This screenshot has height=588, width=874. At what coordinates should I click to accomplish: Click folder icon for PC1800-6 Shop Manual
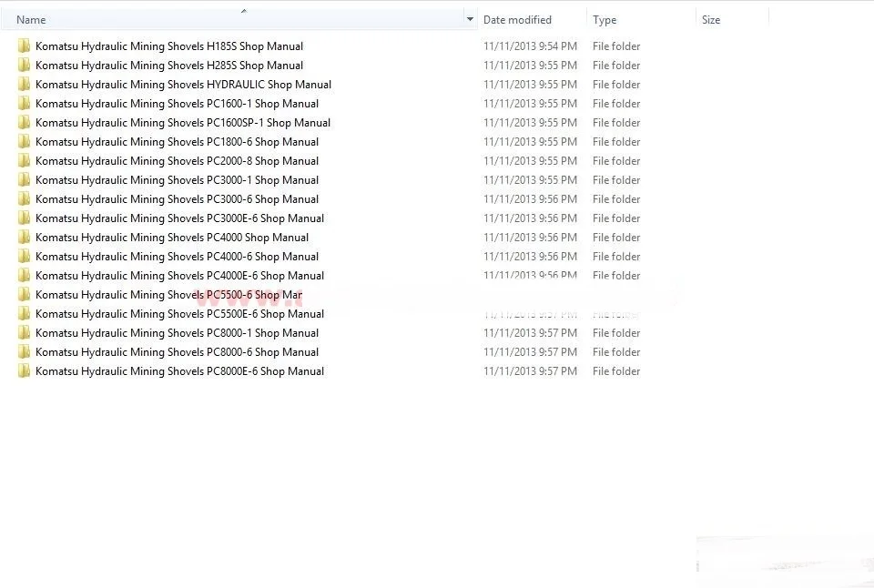24,142
